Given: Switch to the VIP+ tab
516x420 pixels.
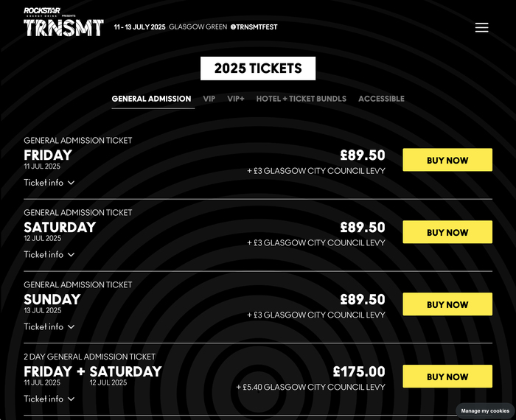Looking at the screenshot, I should point(236,99).
